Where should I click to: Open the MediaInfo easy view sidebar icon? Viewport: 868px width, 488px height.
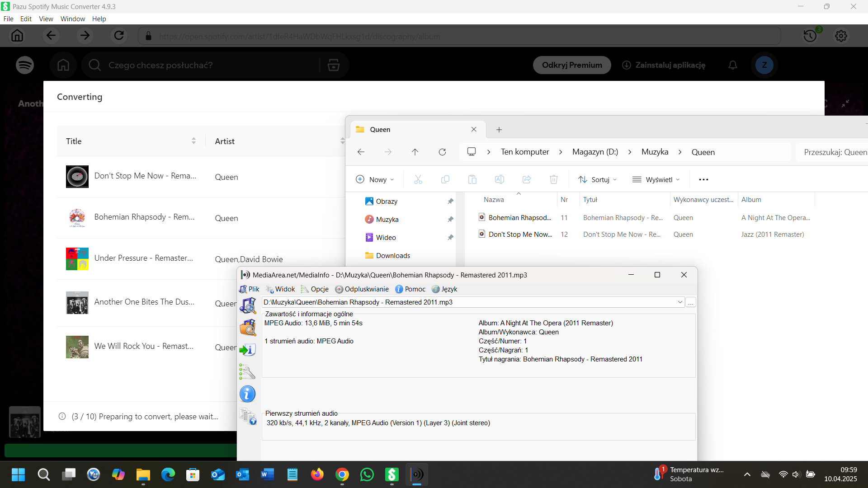248,306
